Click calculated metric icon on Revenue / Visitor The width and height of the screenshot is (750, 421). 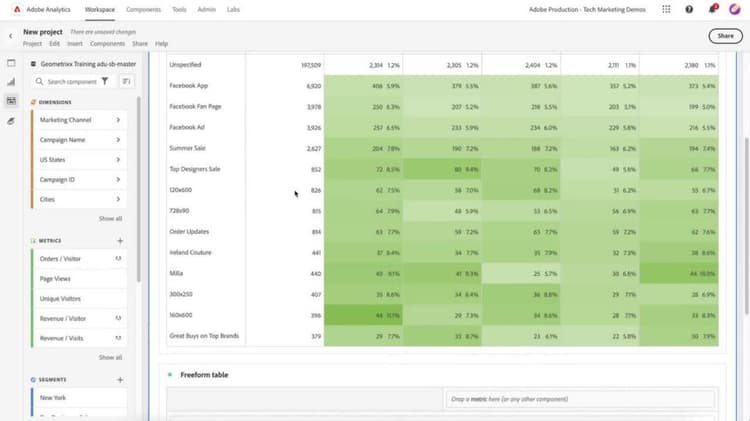pyautogui.click(x=118, y=318)
